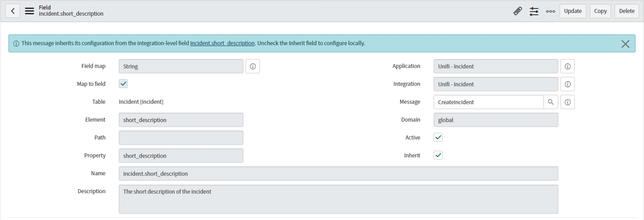Open the form context hamburger menu
The height and width of the screenshot is (220, 644).
coord(29,11)
